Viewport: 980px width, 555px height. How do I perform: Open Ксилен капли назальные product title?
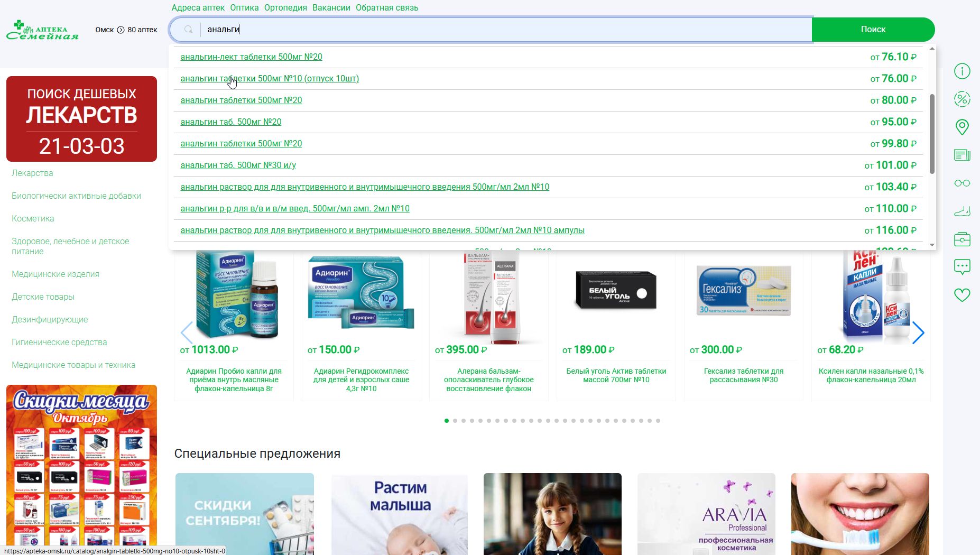pos(871,375)
